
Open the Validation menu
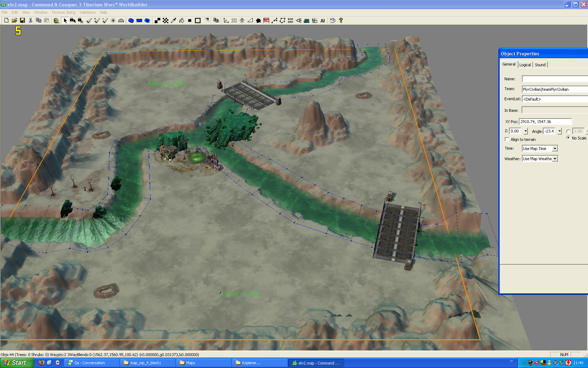pyautogui.click(x=87, y=12)
